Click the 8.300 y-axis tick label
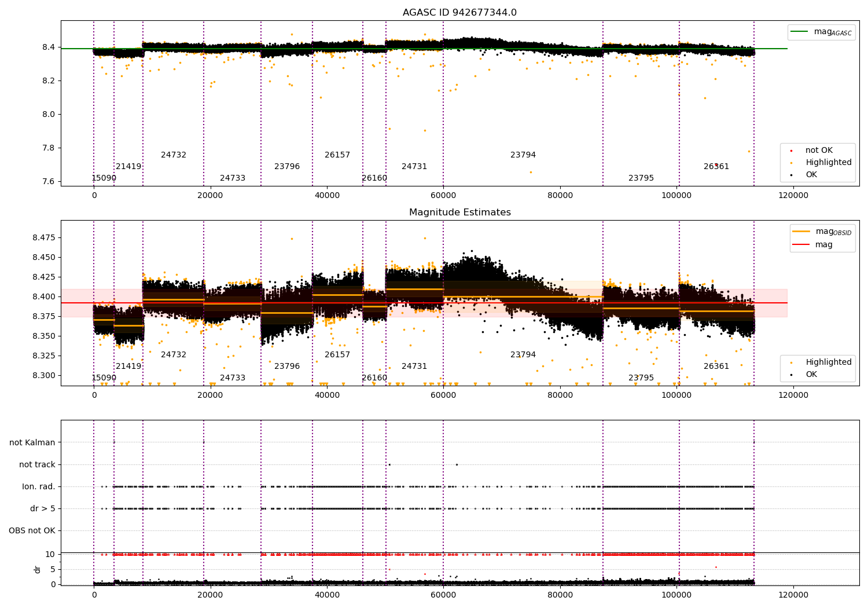This screenshot has height=608, width=868. 44,376
